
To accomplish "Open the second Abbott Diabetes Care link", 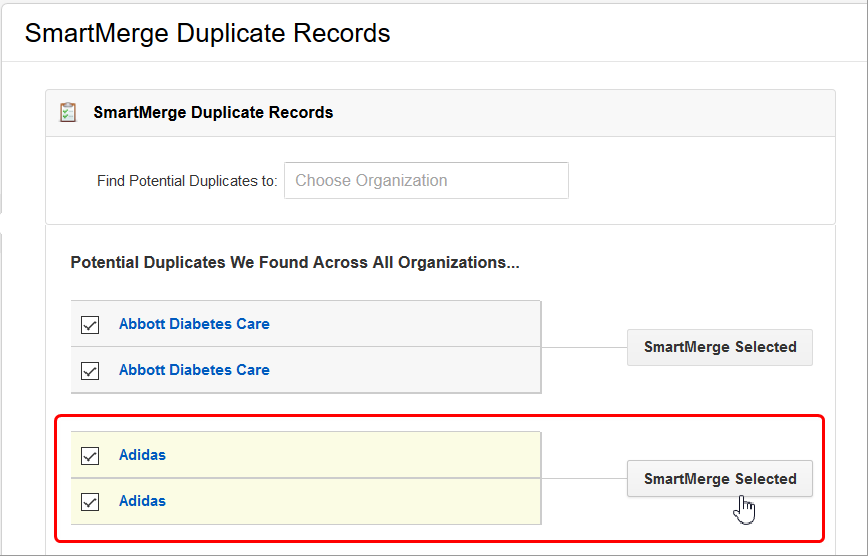I will tap(194, 370).
